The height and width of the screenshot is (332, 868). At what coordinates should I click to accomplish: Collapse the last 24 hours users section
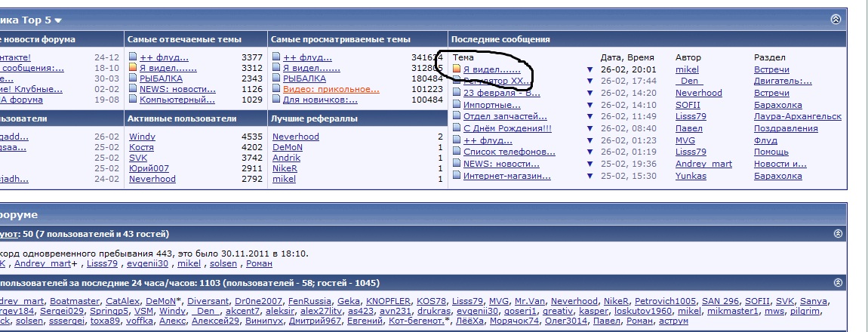(838, 282)
